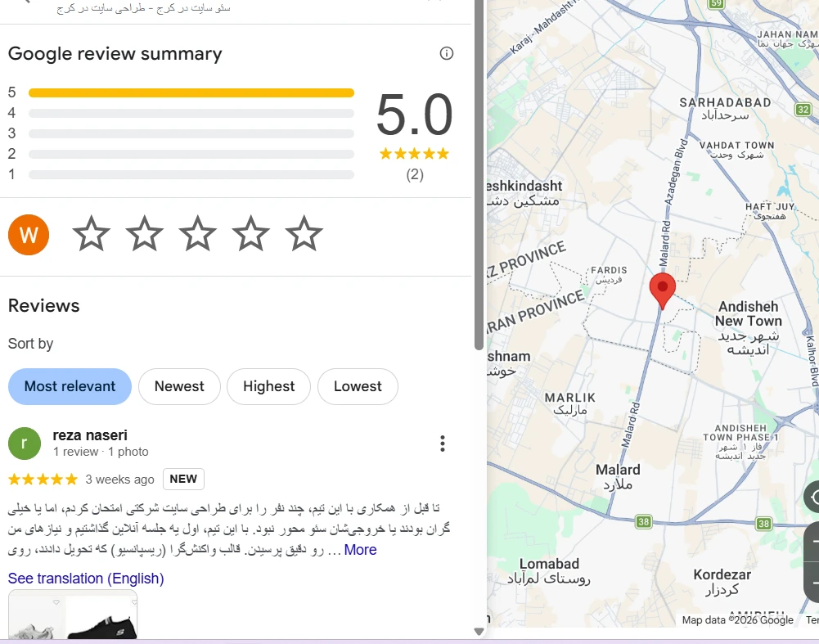Screen dimensions: 819x644
Task: Sort reviews by Highest
Action: click(268, 386)
